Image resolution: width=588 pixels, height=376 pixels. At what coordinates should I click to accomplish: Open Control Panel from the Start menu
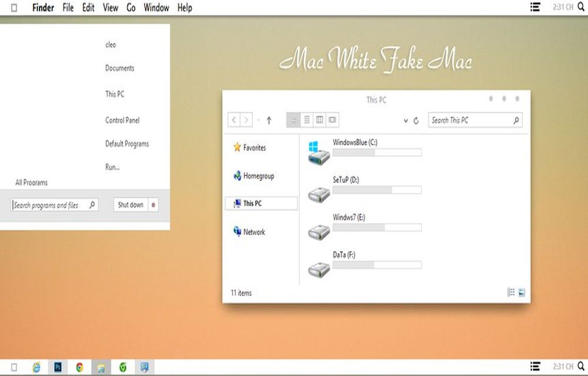pos(122,120)
